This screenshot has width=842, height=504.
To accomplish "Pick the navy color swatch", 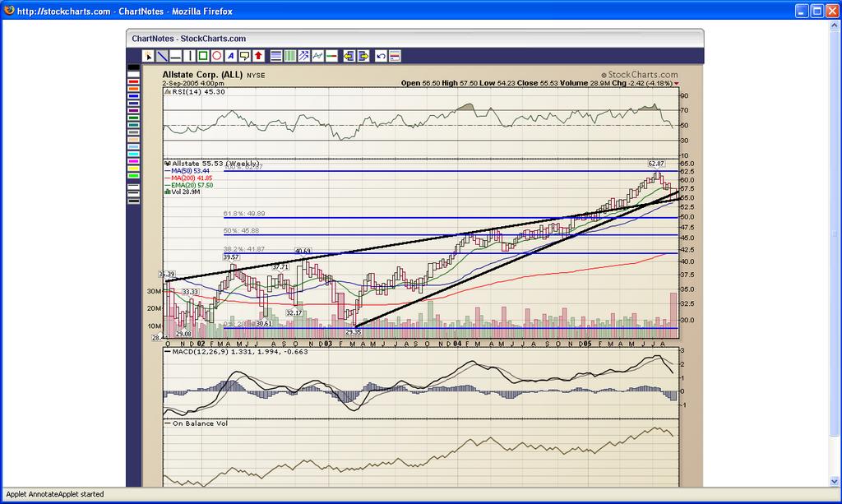I will coord(134,103).
